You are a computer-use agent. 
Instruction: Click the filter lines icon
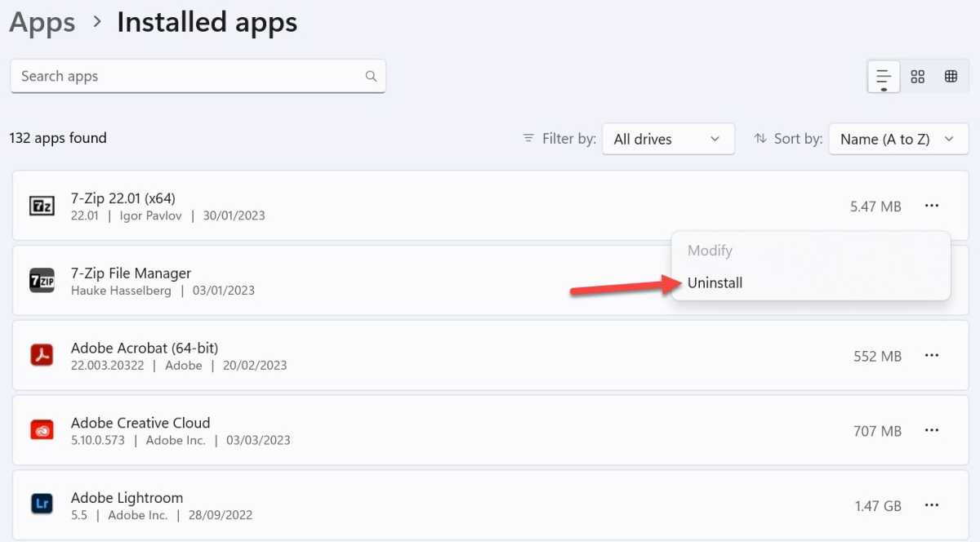[528, 139]
